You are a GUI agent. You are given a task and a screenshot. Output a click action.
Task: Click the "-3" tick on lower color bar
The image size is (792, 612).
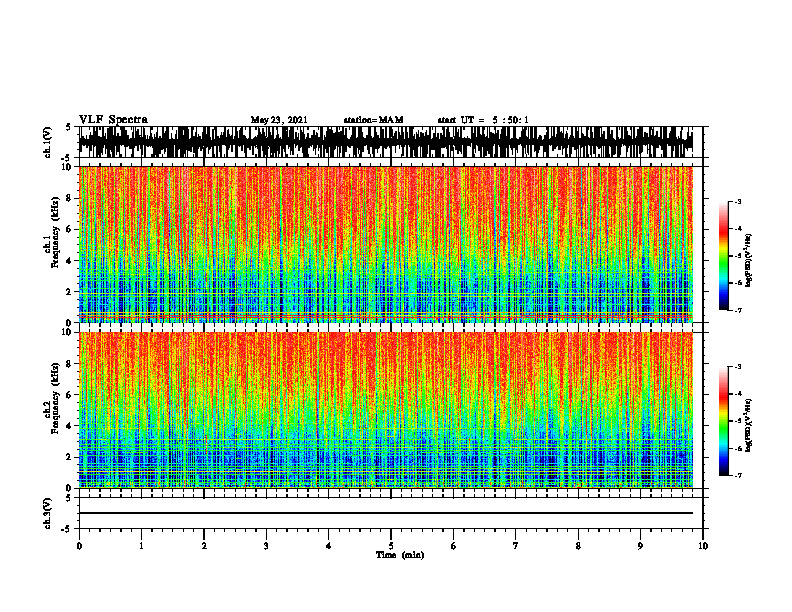click(738, 367)
